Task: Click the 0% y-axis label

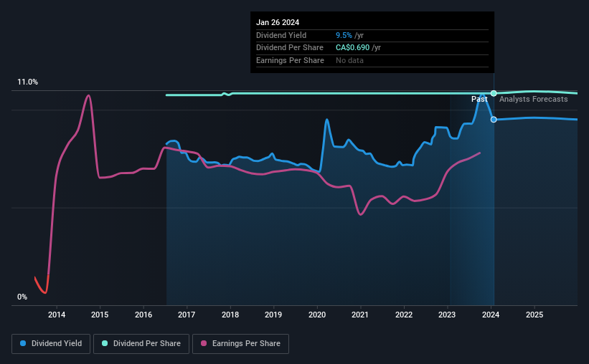Action: point(22,297)
